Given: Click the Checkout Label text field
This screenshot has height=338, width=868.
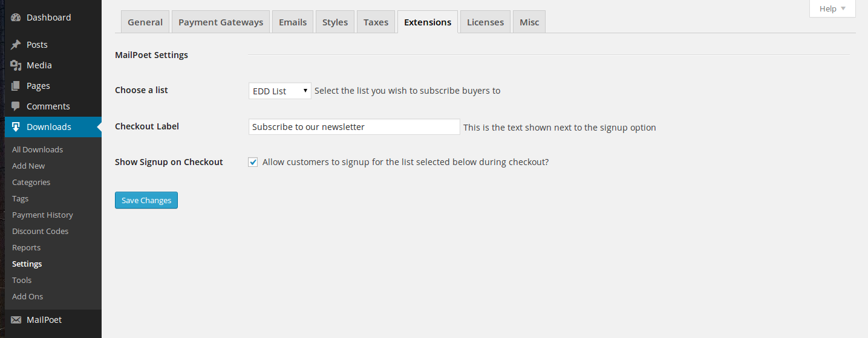Looking at the screenshot, I should coord(354,127).
